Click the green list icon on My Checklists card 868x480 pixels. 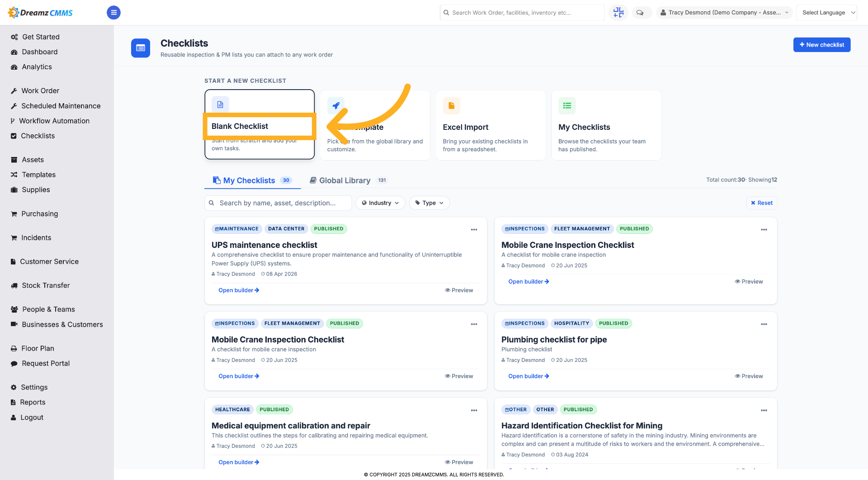(567, 106)
